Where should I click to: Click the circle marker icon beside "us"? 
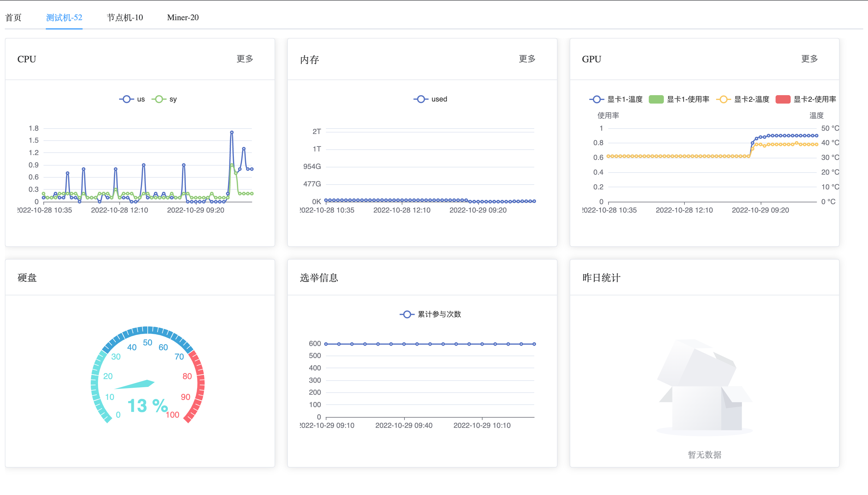126,99
